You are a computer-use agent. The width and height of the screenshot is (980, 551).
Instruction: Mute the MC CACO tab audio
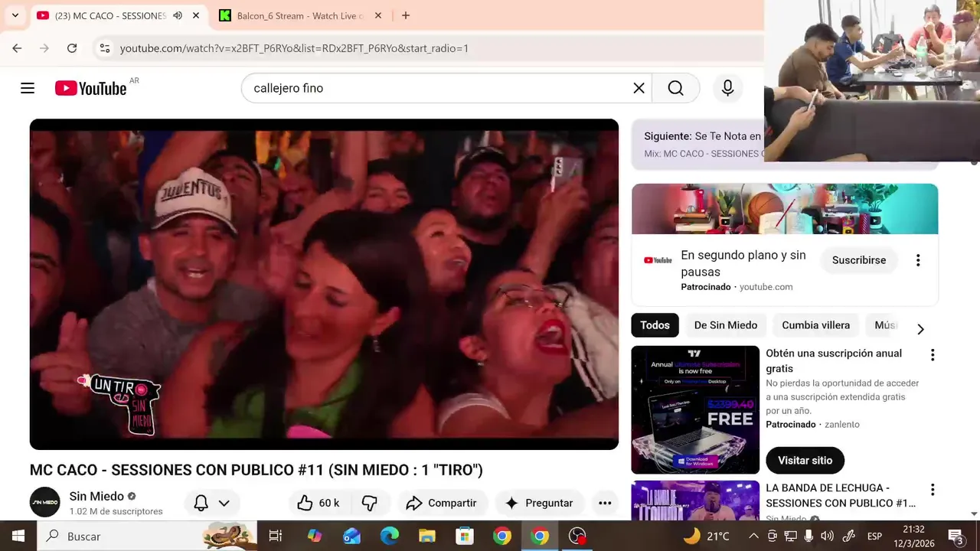(x=178, y=15)
